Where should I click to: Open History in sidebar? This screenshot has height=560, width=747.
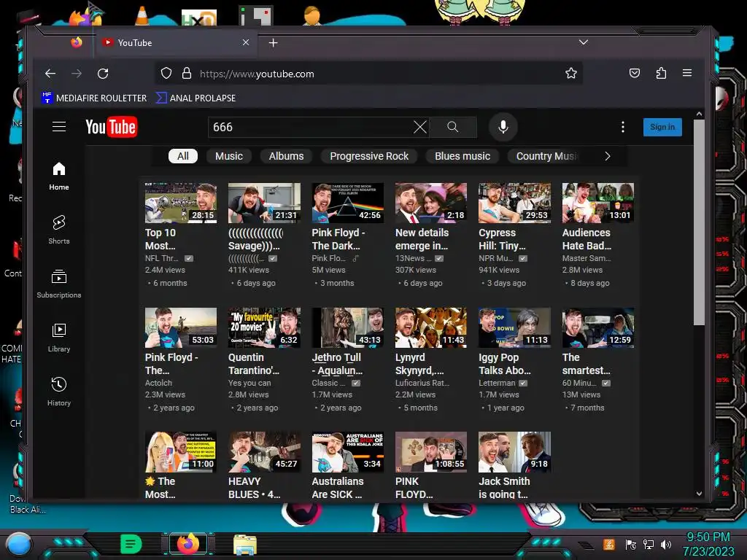point(59,392)
